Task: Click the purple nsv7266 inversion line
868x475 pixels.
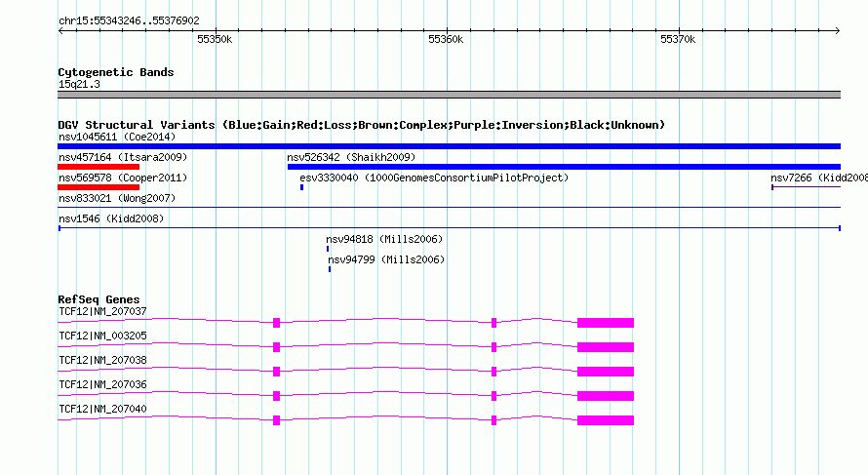Action: point(806,187)
